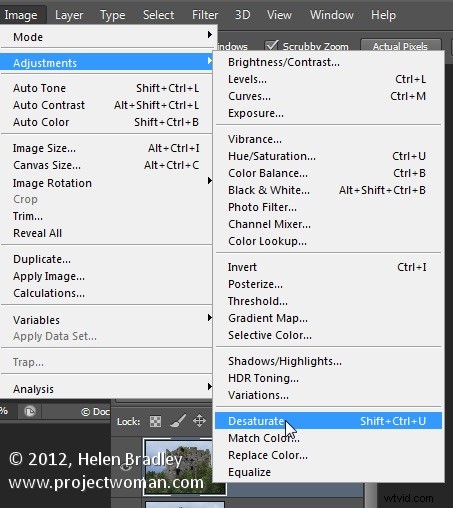Open Threshold adjustment
Screen dimensions: 453x508
tap(328, 301)
